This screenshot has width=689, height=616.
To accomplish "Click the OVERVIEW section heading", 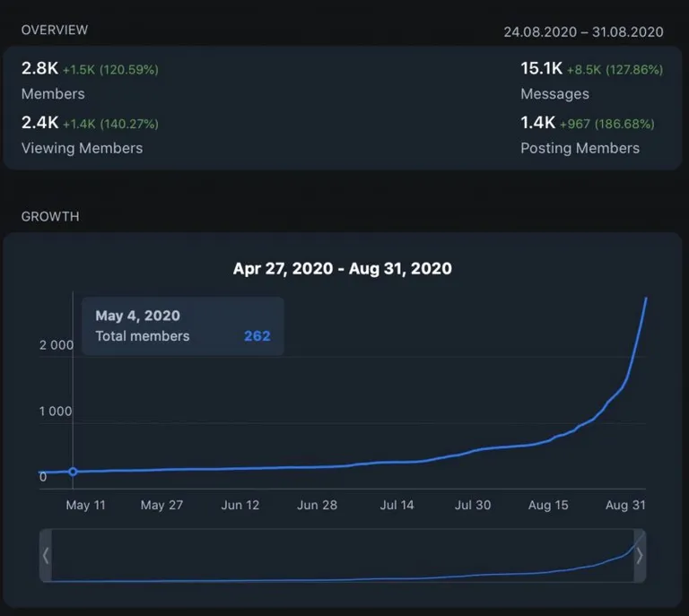I will click(x=55, y=30).
